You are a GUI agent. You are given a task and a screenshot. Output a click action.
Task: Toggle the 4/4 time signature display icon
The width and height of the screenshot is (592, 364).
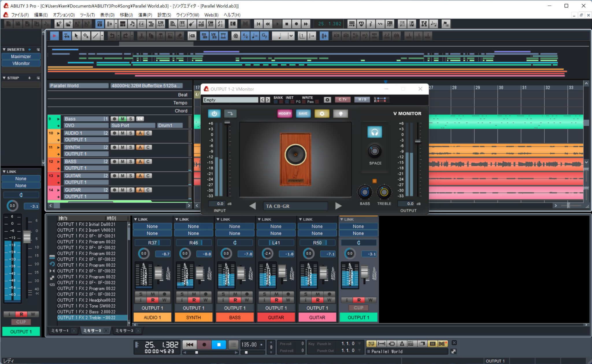coord(245,36)
